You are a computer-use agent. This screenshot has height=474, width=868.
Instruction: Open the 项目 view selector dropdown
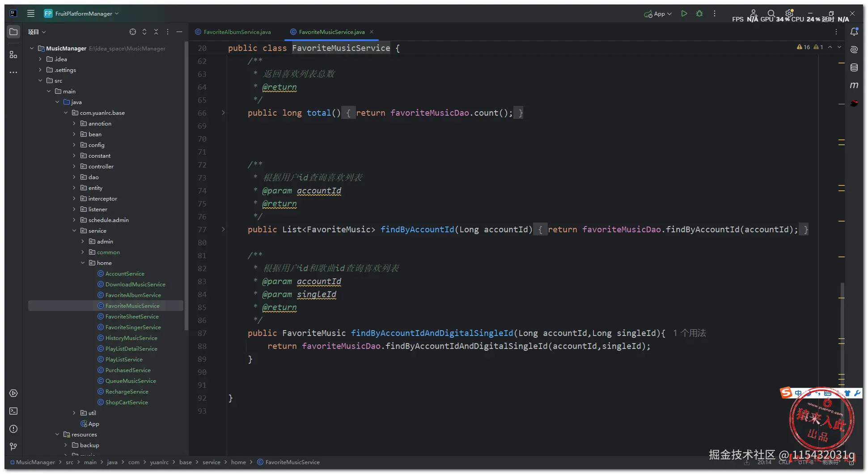point(37,32)
